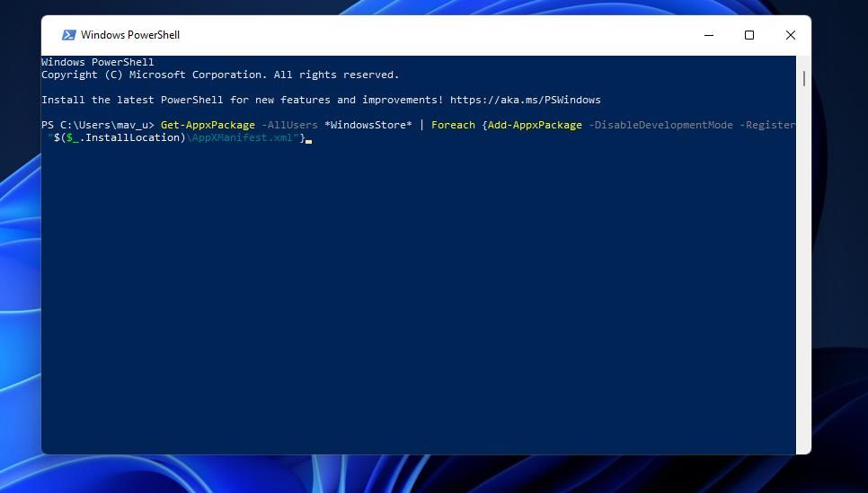This screenshot has height=493, width=868.
Task: Click the -Register parameter text
Action: [767, 125]
